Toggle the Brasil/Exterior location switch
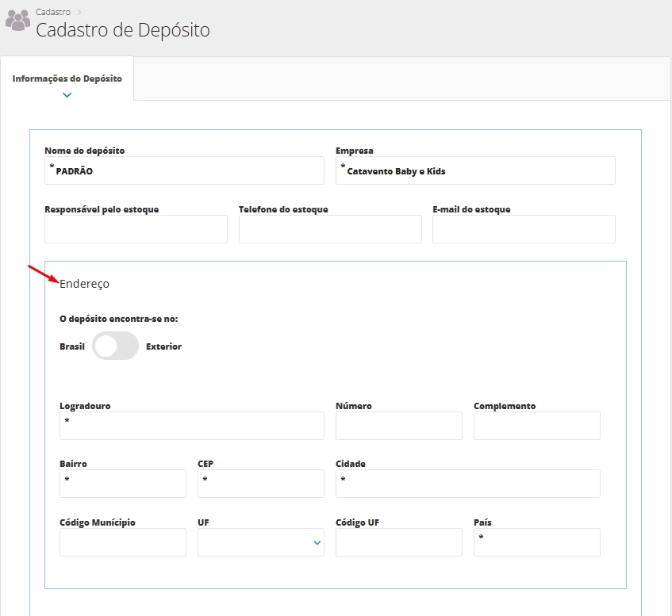Screen dimensions: 672x616 click(x=115, y=346)
